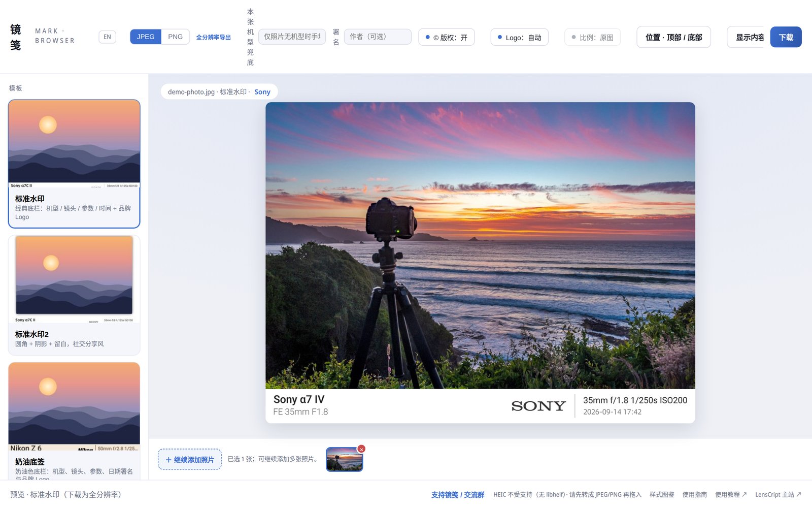Click the 作者 (可选) signature field

click(378, 37)
